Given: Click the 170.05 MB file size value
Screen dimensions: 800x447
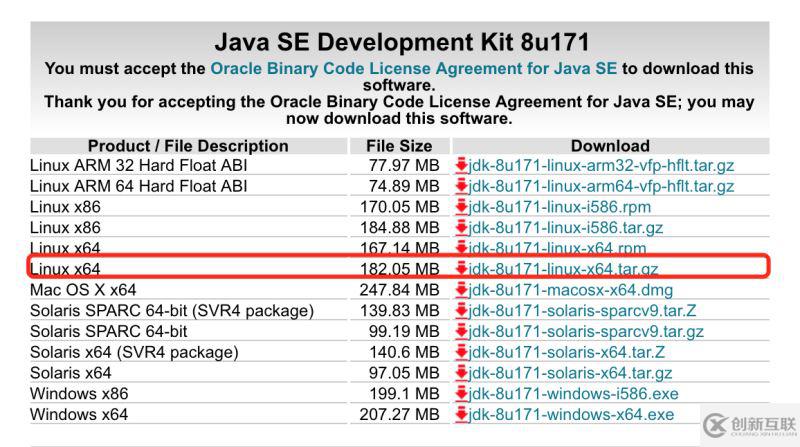Looking at the screenshot, I should [399, 207].
